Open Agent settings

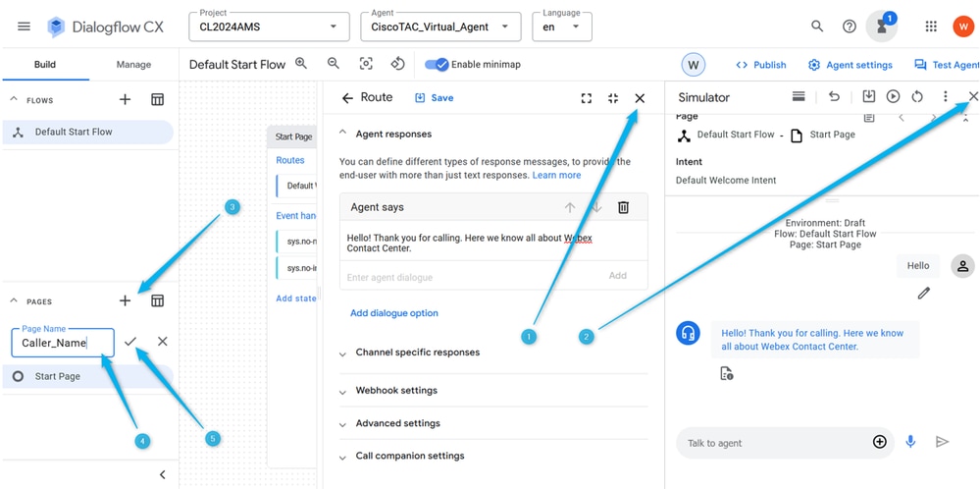click(850, 65)
